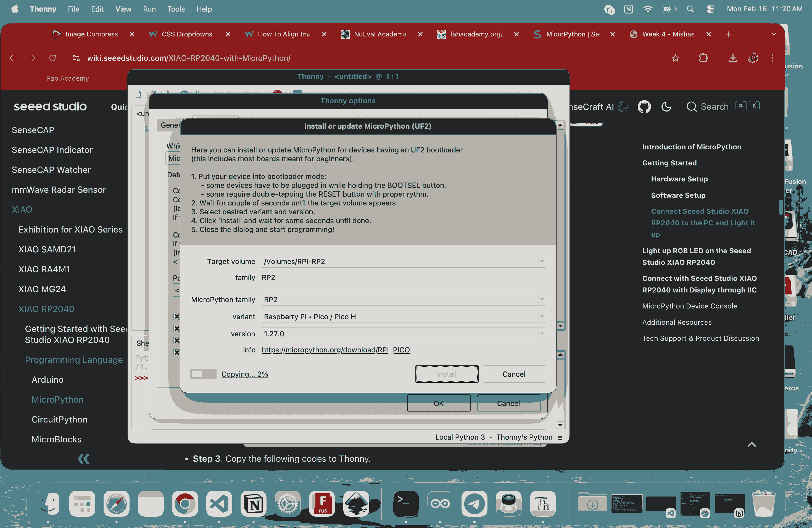Open the version 1.27.0 dropdown
Viewport: 812px width, 528px height.
coord(542,334)
